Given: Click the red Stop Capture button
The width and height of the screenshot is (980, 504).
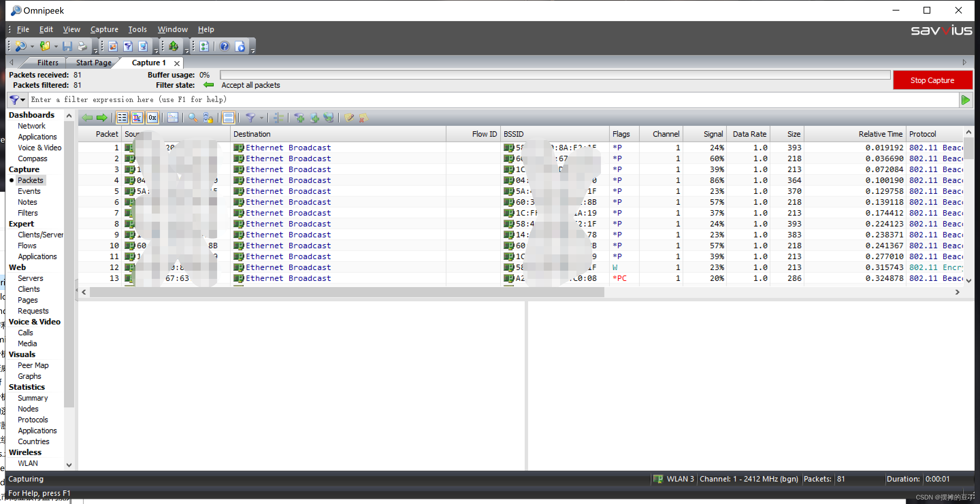Looking at the screenshot, I should 932,80.
